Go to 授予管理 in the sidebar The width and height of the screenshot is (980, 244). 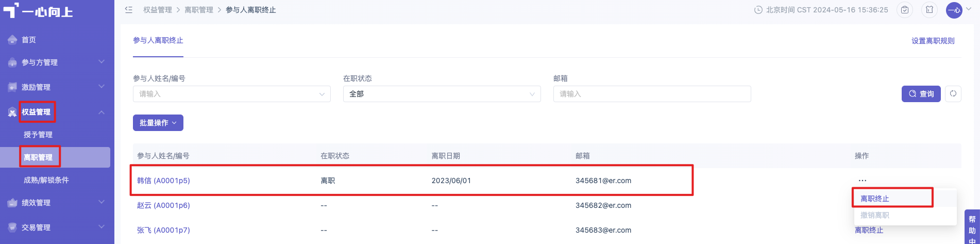[x=38, y=135]
